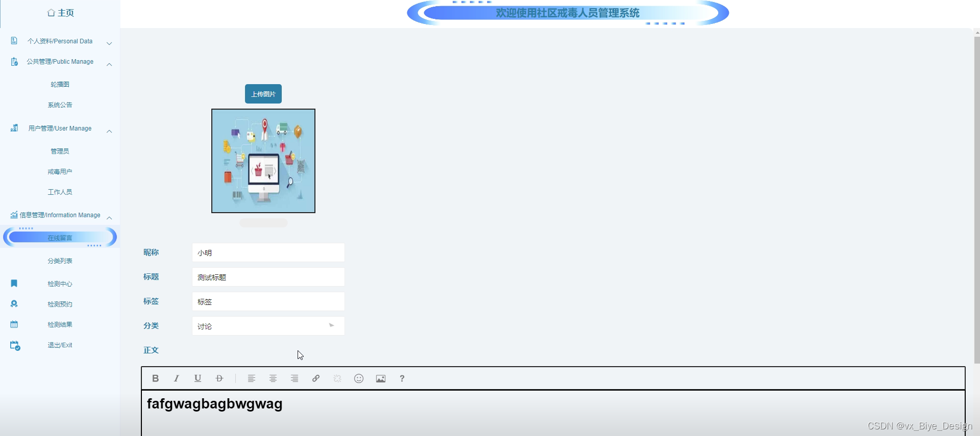980x436 pixels.
Task: Open 轮播图 menu item
Action: (x=60, y=85)
